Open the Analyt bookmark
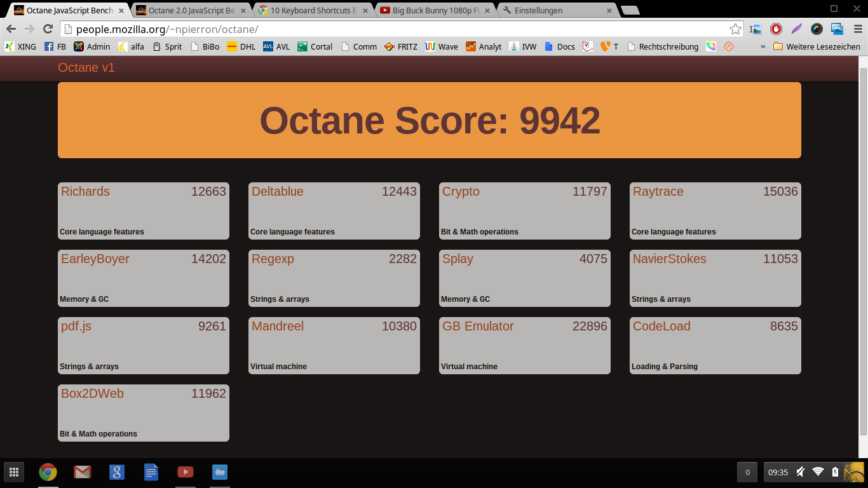The height and width of the screenshot is (488, 868). click(484, 46)
